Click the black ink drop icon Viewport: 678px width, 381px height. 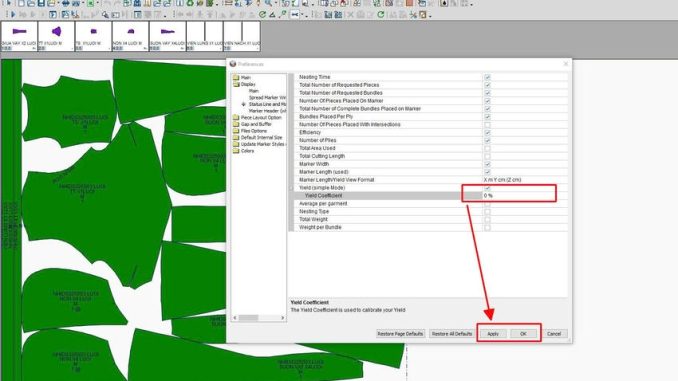coord(444,3)
